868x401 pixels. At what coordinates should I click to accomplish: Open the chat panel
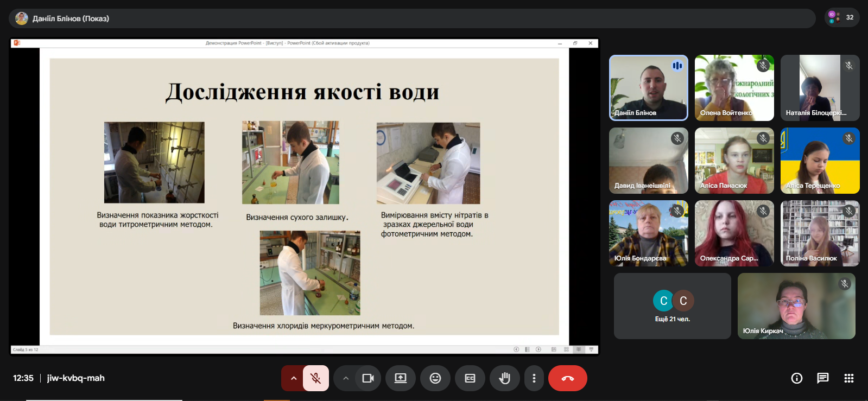822,378
